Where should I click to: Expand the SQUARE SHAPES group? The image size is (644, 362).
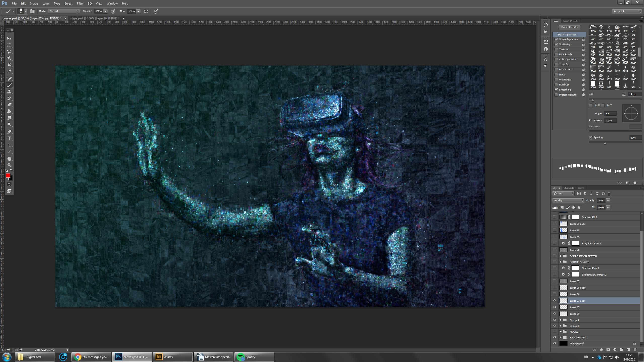tap(560, 262)
